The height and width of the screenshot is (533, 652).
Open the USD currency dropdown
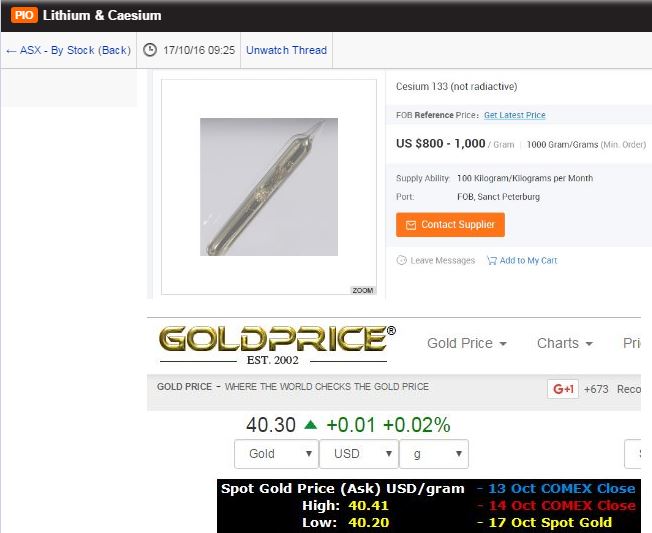[359, 454]
